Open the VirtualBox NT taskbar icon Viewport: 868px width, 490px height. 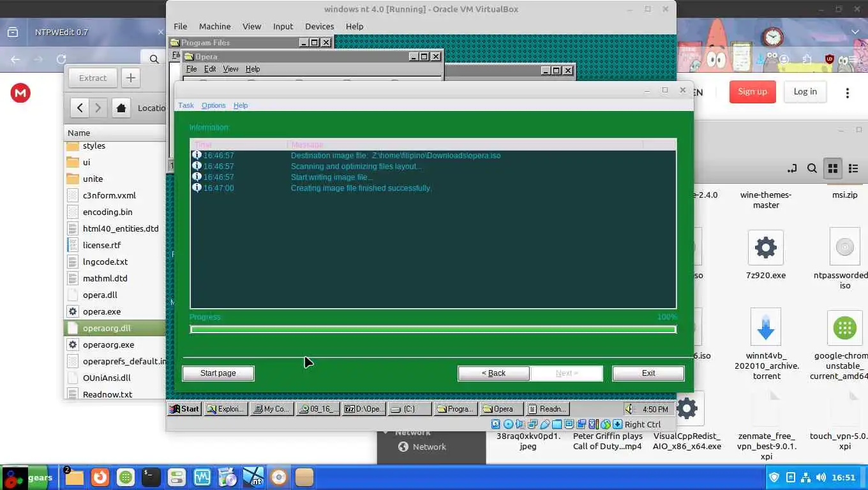(x=253, y=477)
